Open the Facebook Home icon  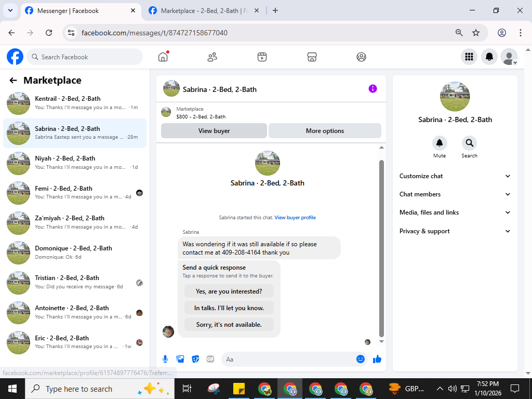click(x=163, y=57)
